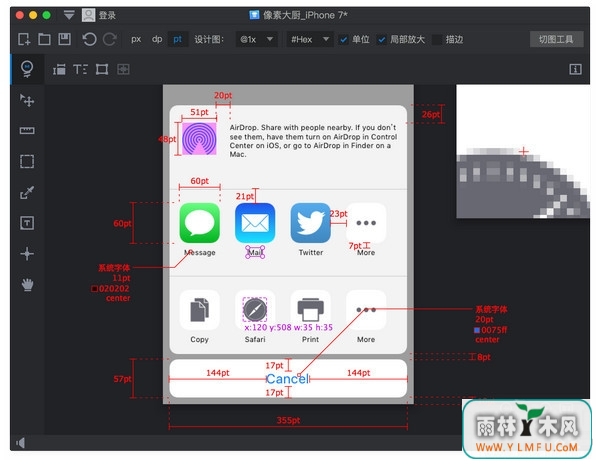Open the #Hex color format dropdown
Viewport: 600px width, 464px height.
tap(310, 39)
